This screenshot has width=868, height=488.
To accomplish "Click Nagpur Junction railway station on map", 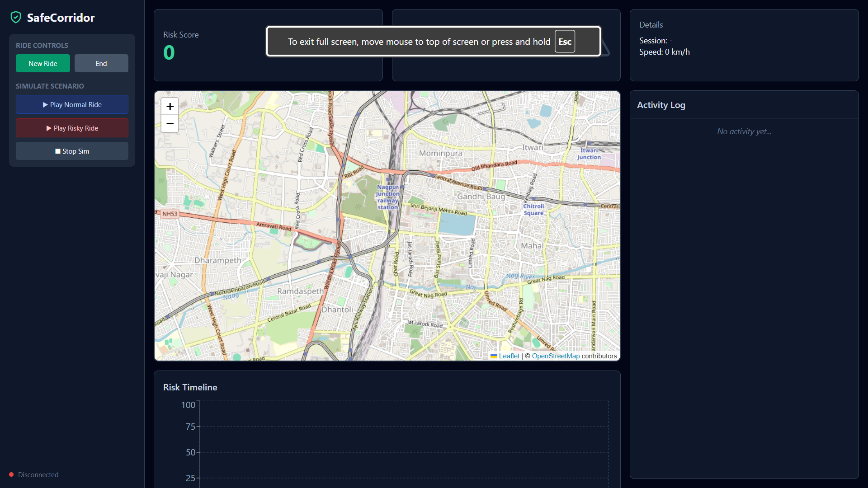I will point(388,197).
